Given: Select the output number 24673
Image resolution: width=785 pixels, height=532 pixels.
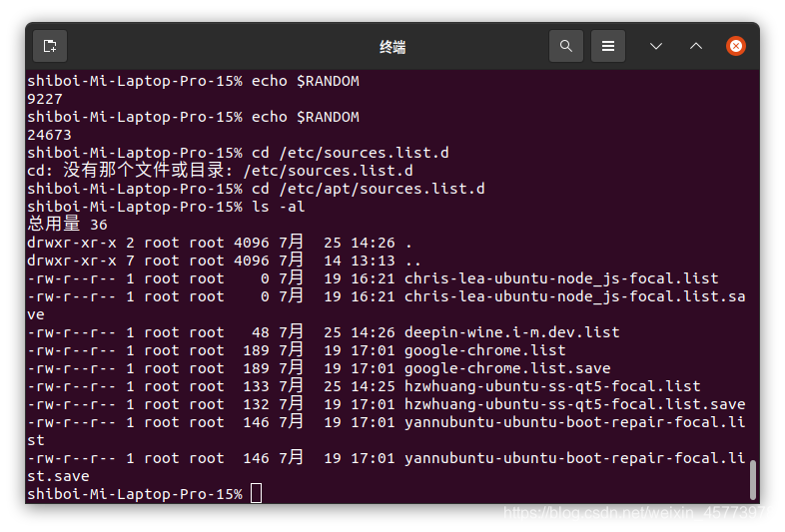Looking at the screenshot, I should point(49,135).
